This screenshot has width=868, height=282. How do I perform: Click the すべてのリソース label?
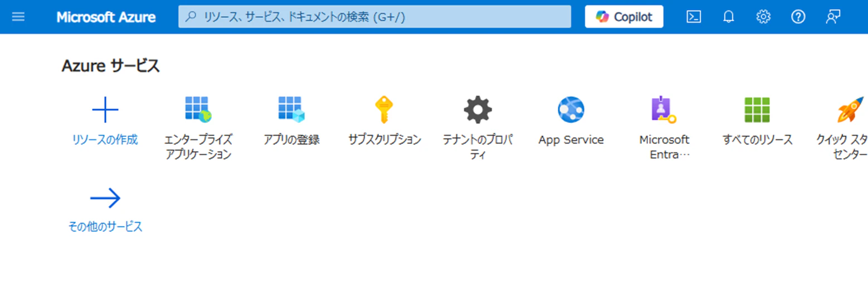coord(757,140)
